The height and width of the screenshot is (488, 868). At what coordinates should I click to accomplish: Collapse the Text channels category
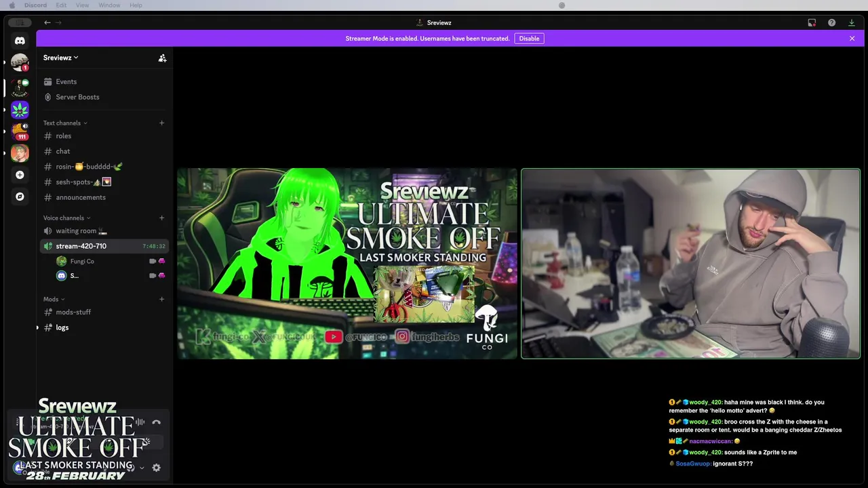[x=65, y=123]
